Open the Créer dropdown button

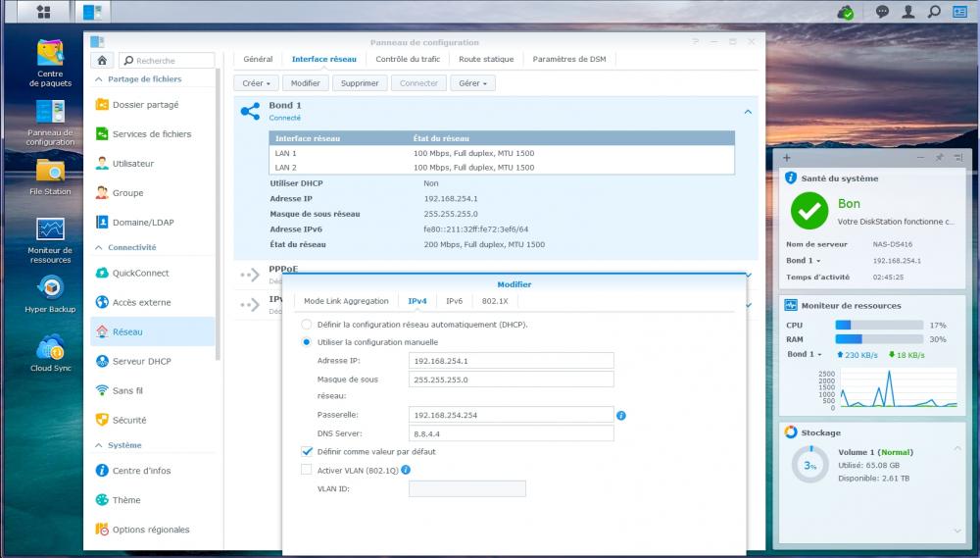256,83
